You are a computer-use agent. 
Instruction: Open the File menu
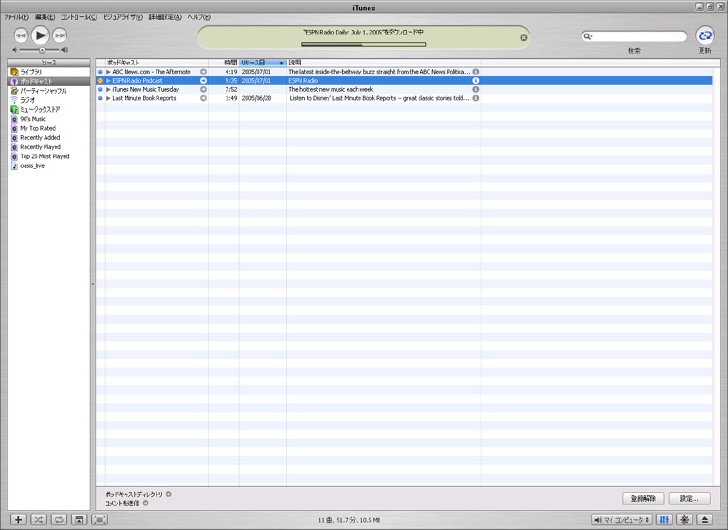[17, 17]
